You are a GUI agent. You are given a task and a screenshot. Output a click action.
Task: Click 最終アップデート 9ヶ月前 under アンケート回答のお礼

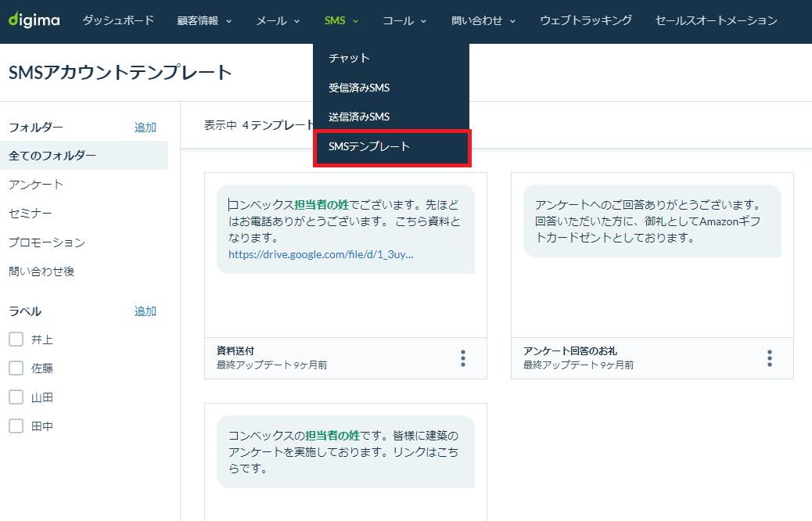578,365
